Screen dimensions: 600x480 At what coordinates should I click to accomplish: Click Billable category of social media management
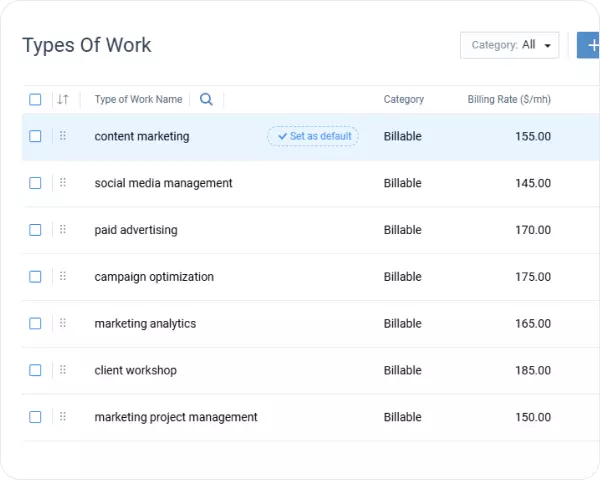403,183
